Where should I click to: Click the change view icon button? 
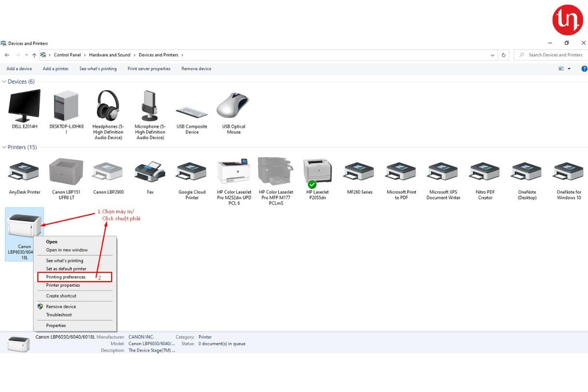(x=561, y=69)
